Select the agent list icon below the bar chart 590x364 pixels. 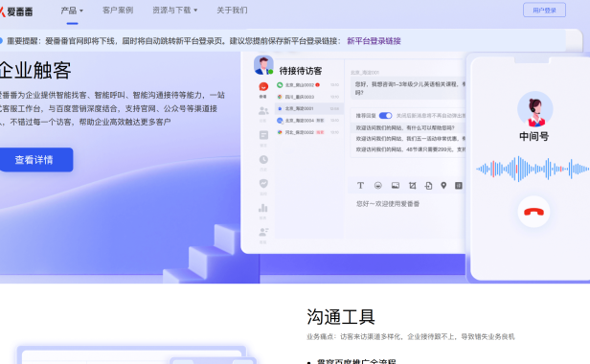(263, 232)
